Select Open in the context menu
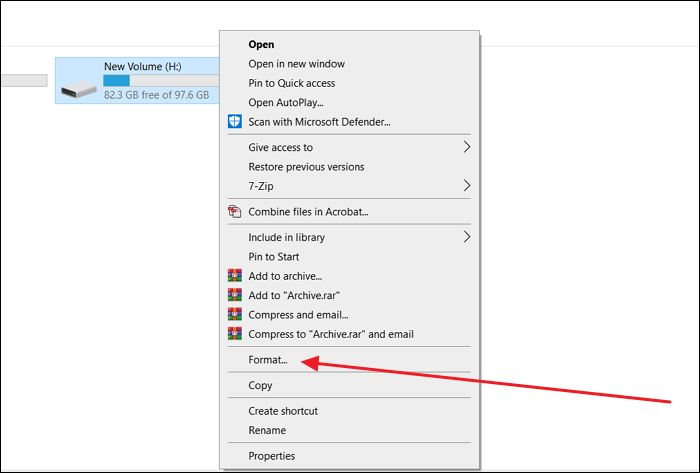This screenshot has width=700, height=473. pos(261,45)
